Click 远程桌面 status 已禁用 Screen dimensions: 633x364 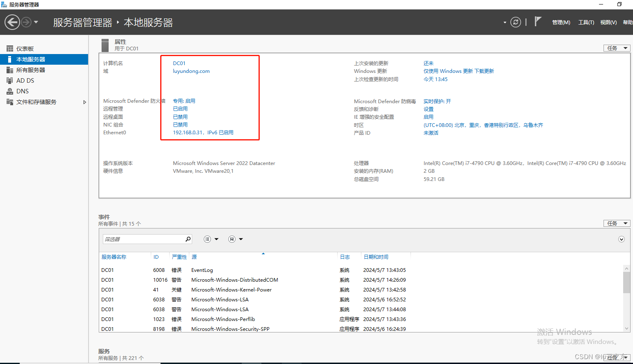point(180,117)
